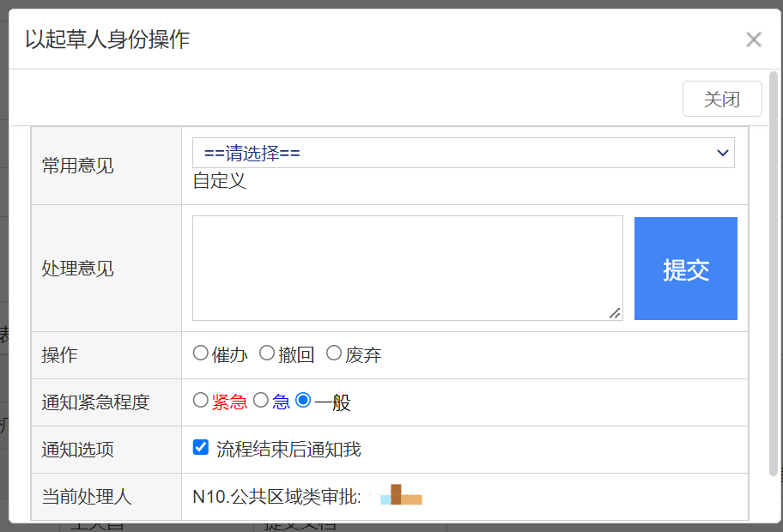Click the dialog's vertical scrollbar
The image size is (783, 532).
pyautogui.click(x=774, y=275)
